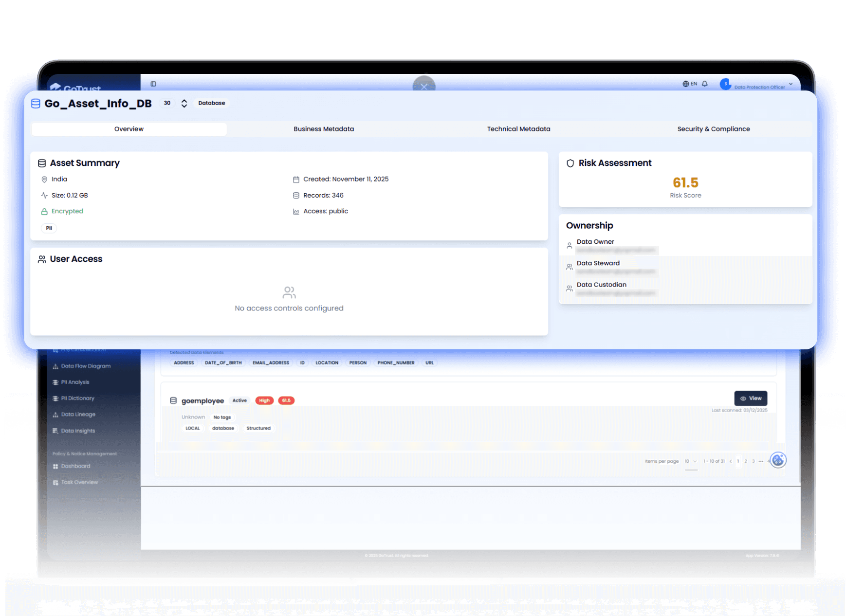Switch to the Overview tab
Screen dimensions: 846x616
click(x=129, y=129)
